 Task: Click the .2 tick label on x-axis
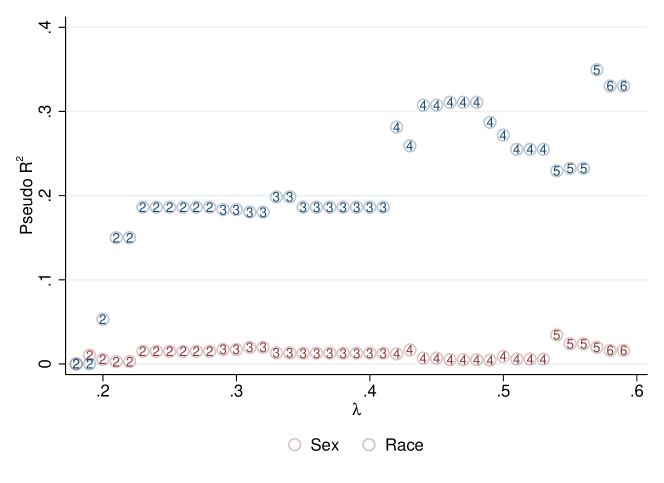click(x=102, y=392)
